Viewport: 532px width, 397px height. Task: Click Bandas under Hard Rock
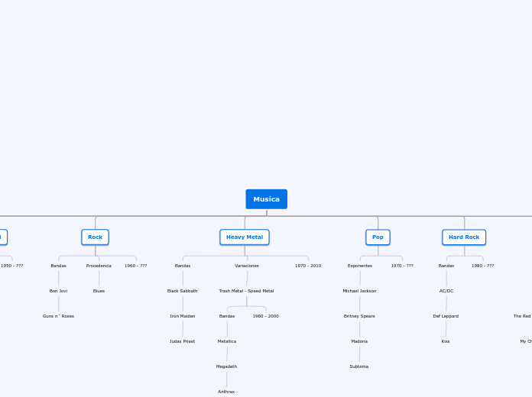pyautogui.click(x=446, y=266)
